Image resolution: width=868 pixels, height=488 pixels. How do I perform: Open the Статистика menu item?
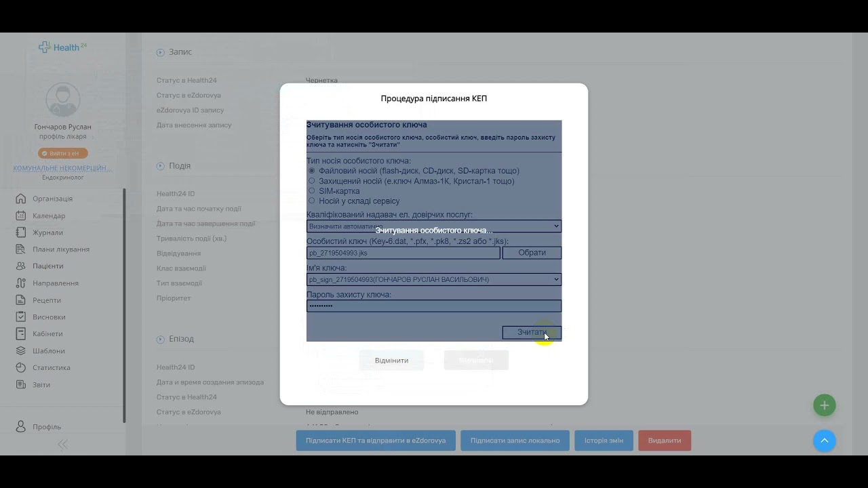coord(52,367)
